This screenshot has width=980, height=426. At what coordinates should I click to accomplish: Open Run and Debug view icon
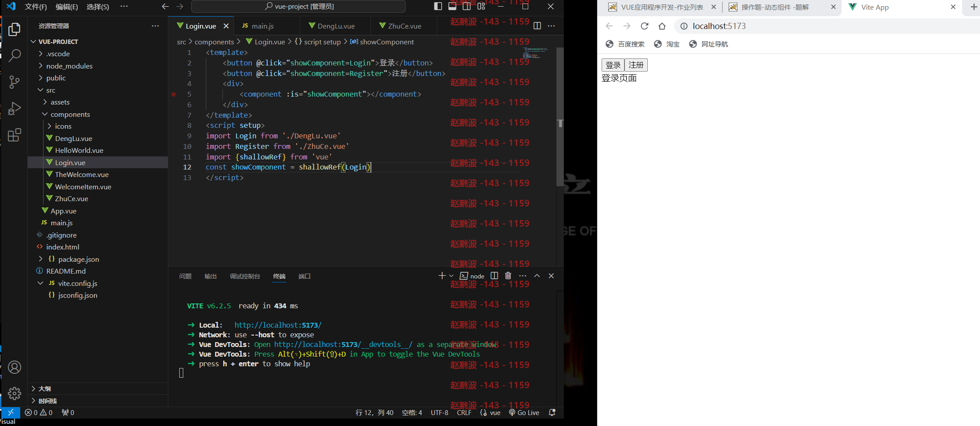pos(15,108)
